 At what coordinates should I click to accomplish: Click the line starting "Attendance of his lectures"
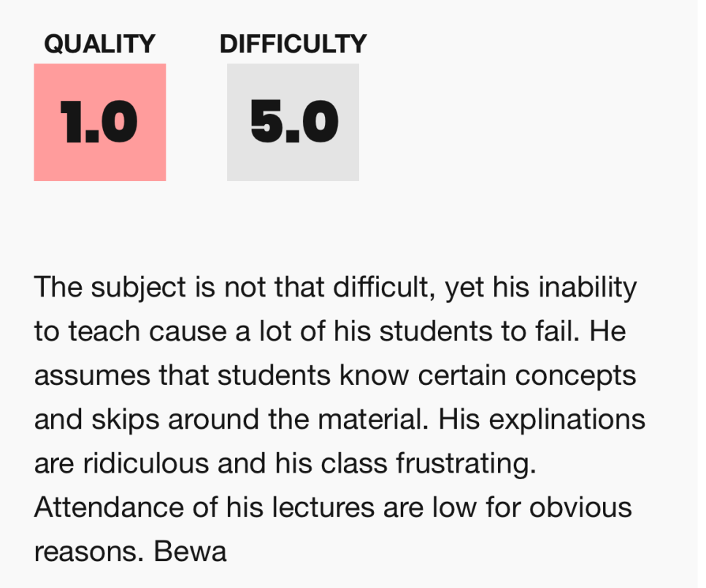(333, 508)
